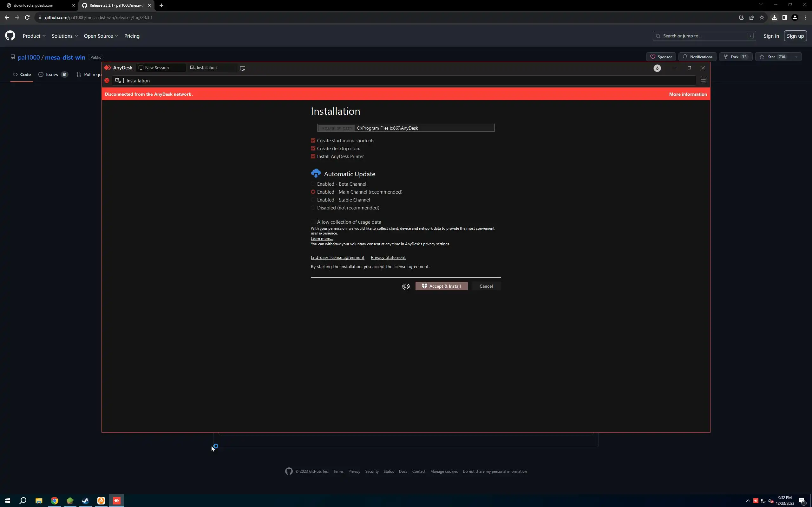
Task: Click the new tab monitor icon in AnyDesk
Action: coord(243,68)
